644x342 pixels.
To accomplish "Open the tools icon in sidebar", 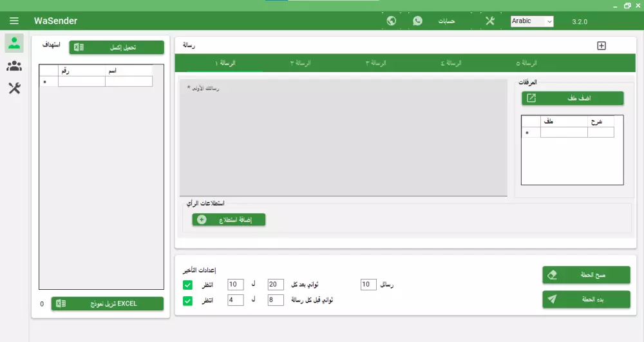I will 14,88.
